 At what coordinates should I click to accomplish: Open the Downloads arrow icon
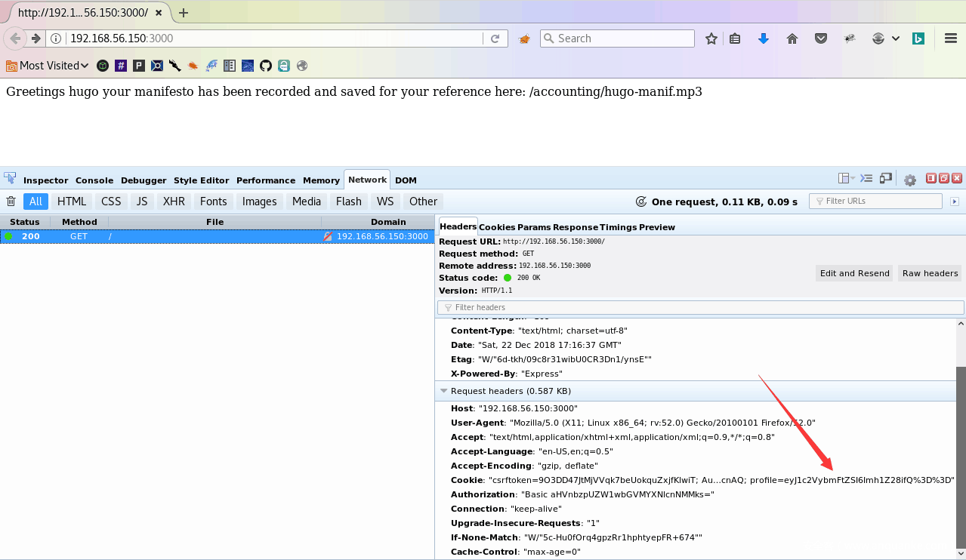tap(763, 38)
